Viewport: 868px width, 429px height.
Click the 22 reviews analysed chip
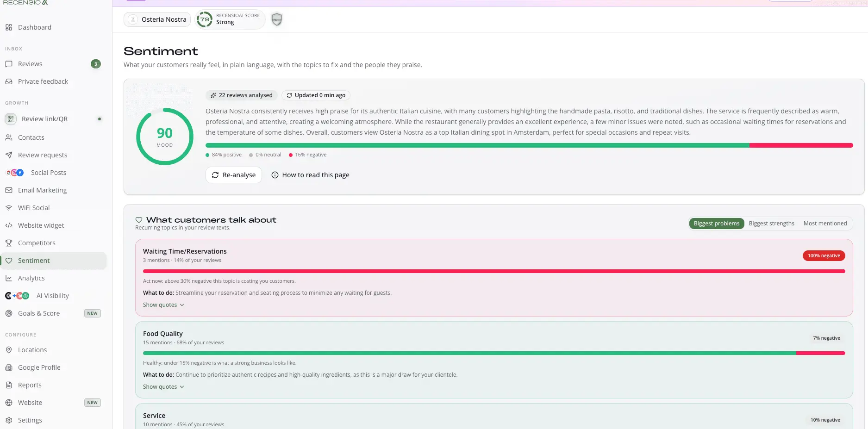(x=242, y=95)
